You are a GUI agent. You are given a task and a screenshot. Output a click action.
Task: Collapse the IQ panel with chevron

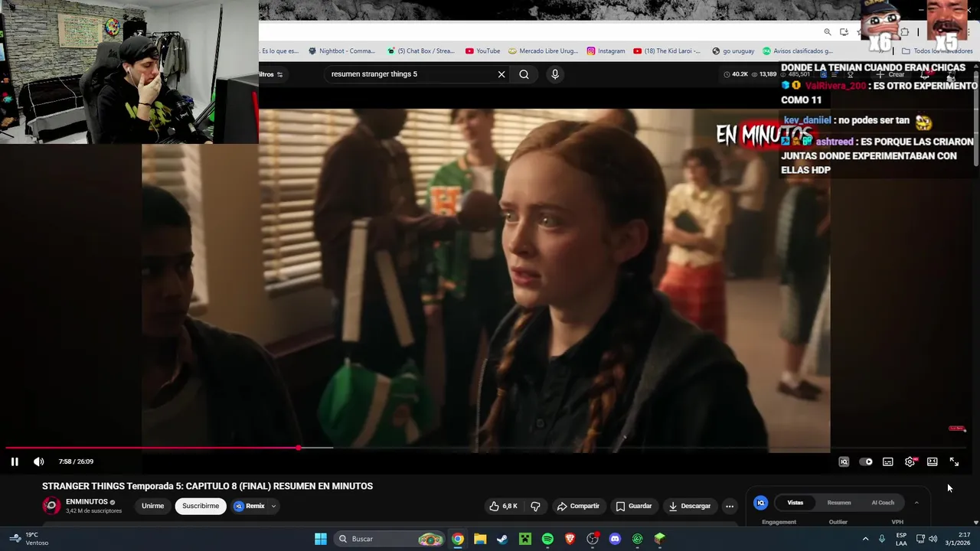click(916, 503)
